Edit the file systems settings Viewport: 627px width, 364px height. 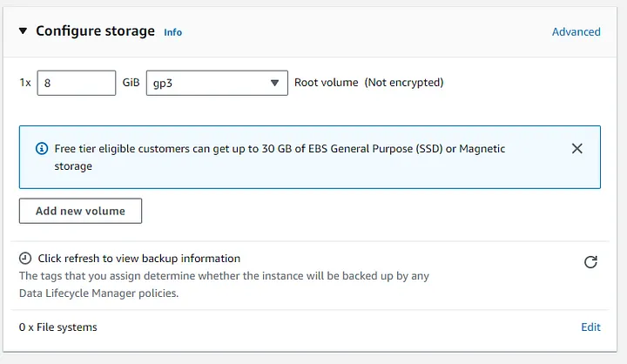click(x=590, y=327)
